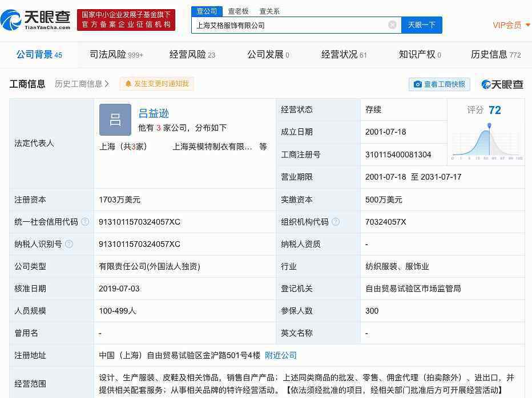Select the unified credit code value in 统一社会信用代码 row
The height and width of the screenshot is (398, 532).
[x=139, y=222]
